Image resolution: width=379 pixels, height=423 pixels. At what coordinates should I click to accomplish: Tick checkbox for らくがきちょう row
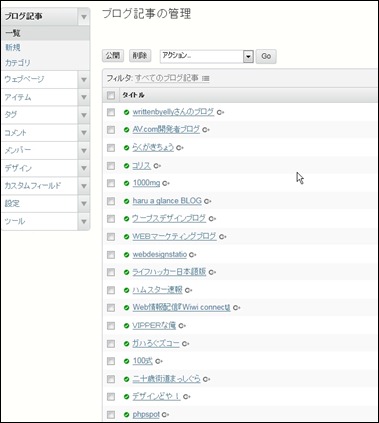(111, 148)
